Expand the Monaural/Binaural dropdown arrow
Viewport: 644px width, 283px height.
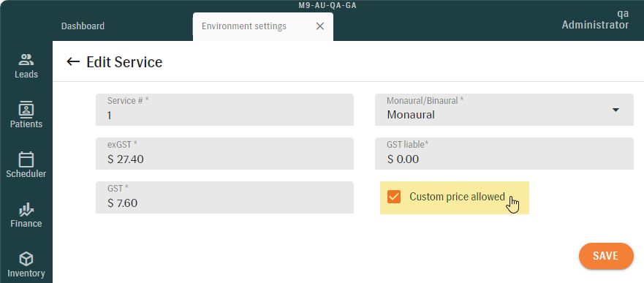coord(615,110)
